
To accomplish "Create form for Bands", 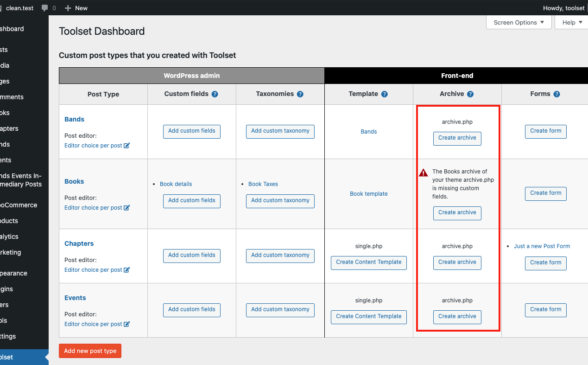I will coord(546,131).
